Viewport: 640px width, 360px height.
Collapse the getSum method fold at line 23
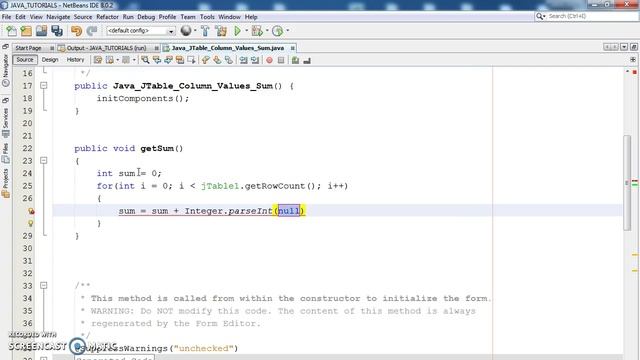pyautogui.click(x=44, y=161)
